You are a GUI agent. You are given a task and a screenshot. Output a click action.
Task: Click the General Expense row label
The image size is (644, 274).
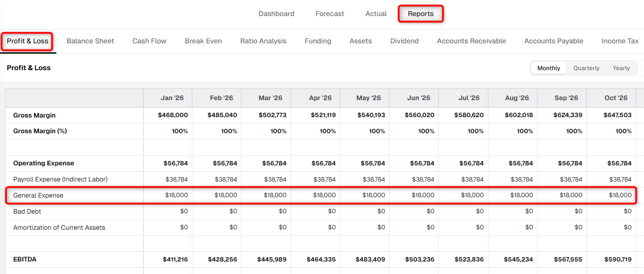coord(38,195)
